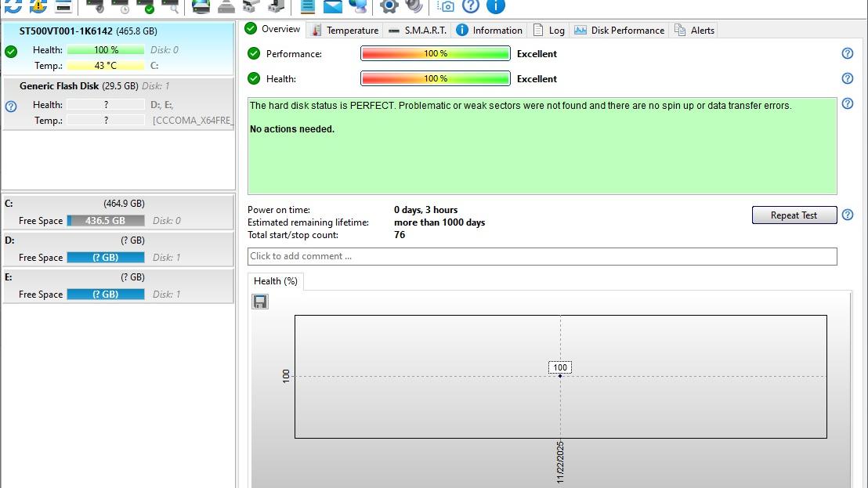Click the blue info circle toolbar icon
Viewport: 868px width, 488px height.
coord(495,6)
